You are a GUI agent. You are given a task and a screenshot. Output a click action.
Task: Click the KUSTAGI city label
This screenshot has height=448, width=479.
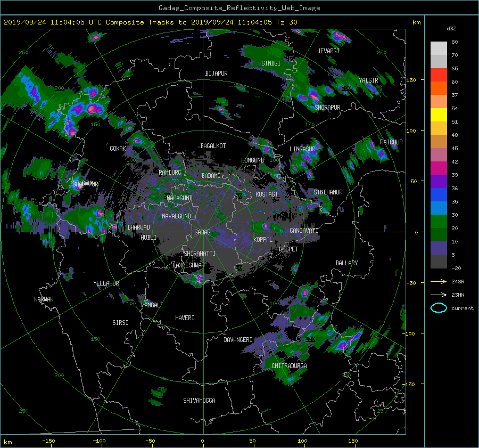tap(267, 194)
